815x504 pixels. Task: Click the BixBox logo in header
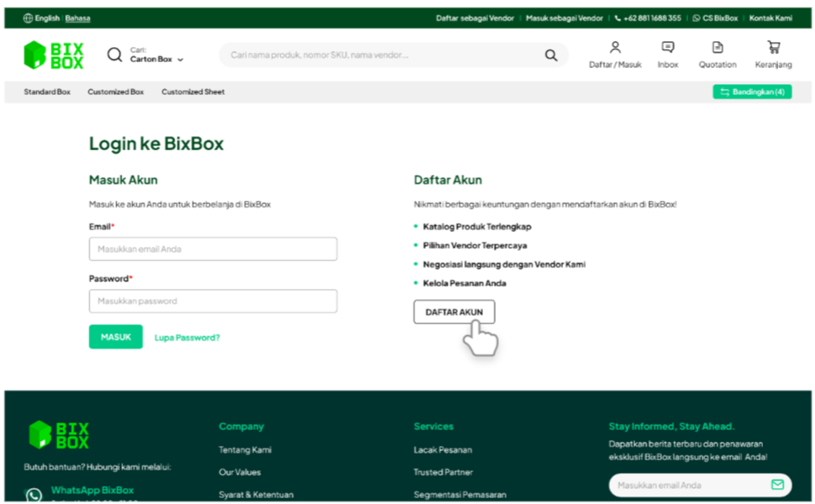(54, 55)
